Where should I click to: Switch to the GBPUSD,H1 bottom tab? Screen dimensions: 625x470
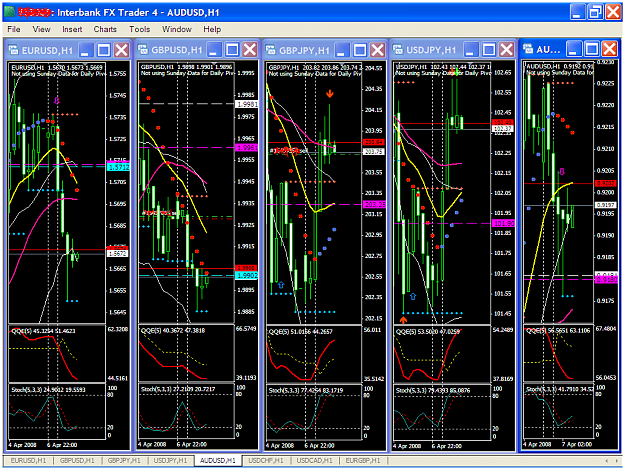(x=77, y=460)
